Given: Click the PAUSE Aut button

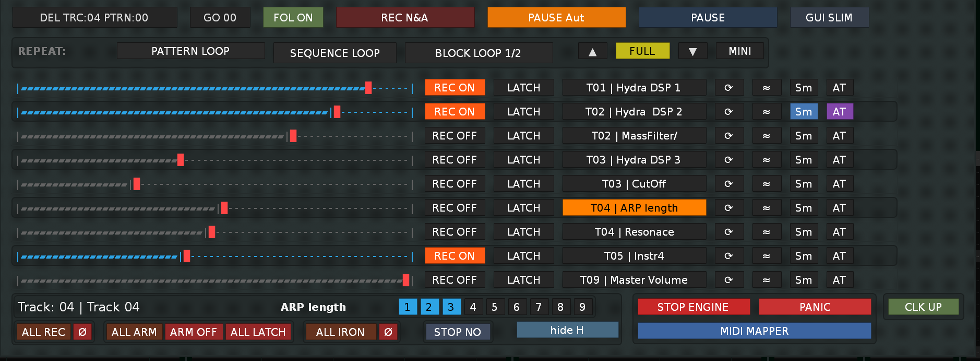Looking at the screenshot, I should pyautogui.click(x=557, y=17).
